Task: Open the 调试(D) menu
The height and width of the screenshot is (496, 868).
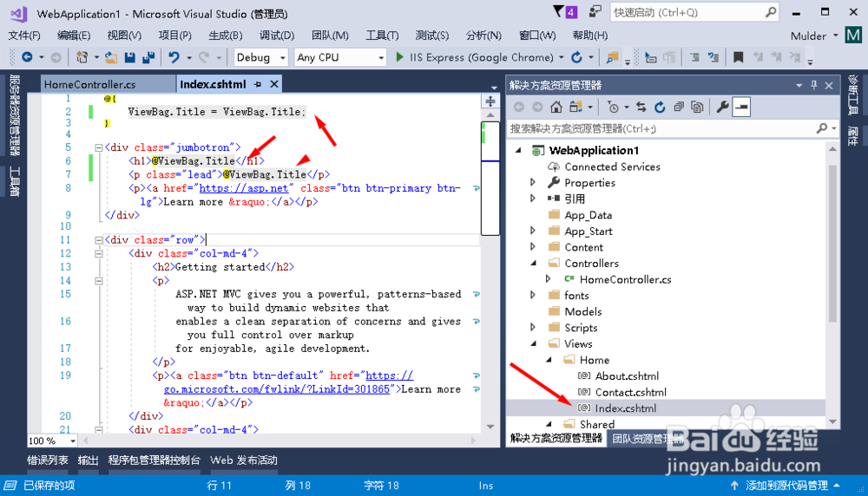Action: pos(277,36)
